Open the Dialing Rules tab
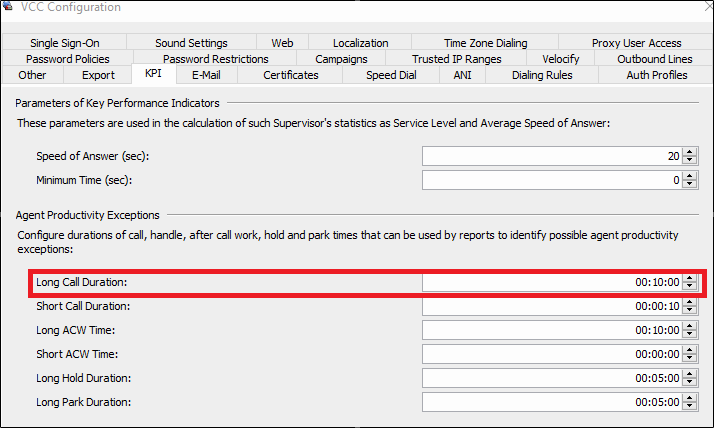Screen dimensions: 714x429 tap(542, 75)
